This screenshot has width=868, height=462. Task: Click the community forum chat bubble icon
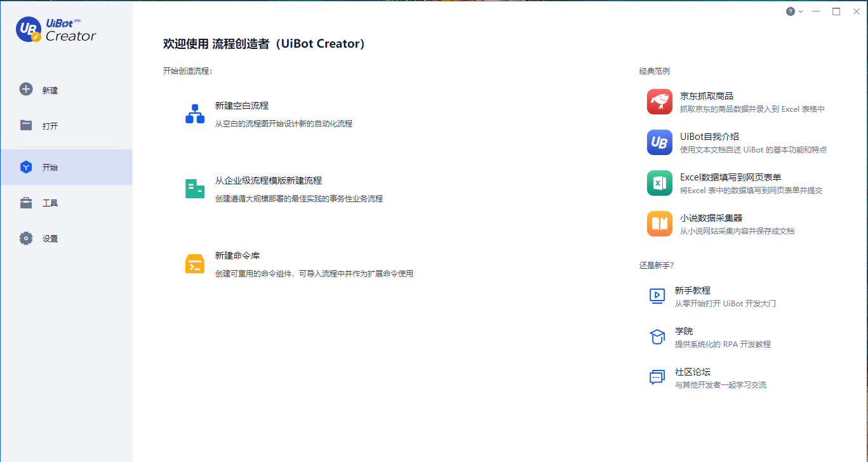[657, 377]
